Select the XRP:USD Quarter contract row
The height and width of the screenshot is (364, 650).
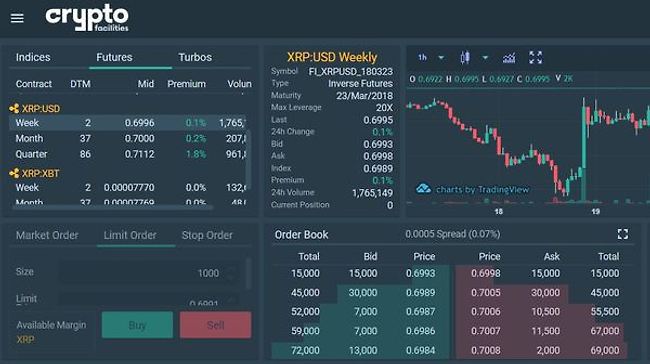coord(127,154)
